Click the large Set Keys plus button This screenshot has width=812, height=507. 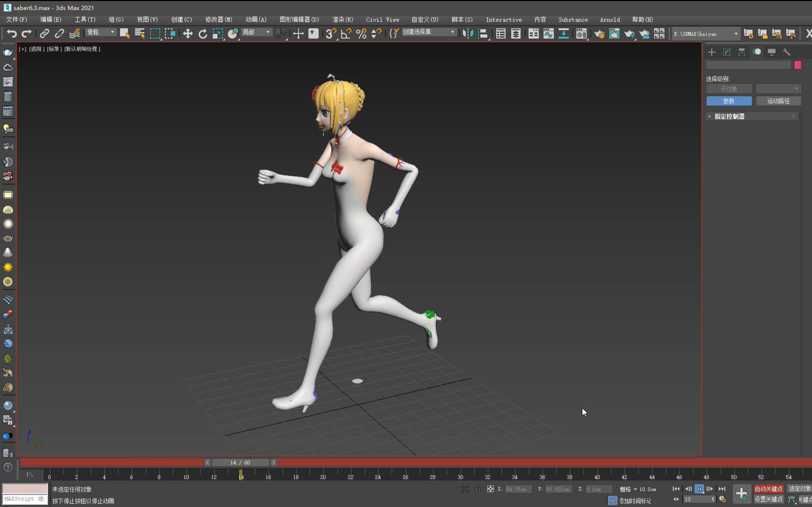[741, 494]
